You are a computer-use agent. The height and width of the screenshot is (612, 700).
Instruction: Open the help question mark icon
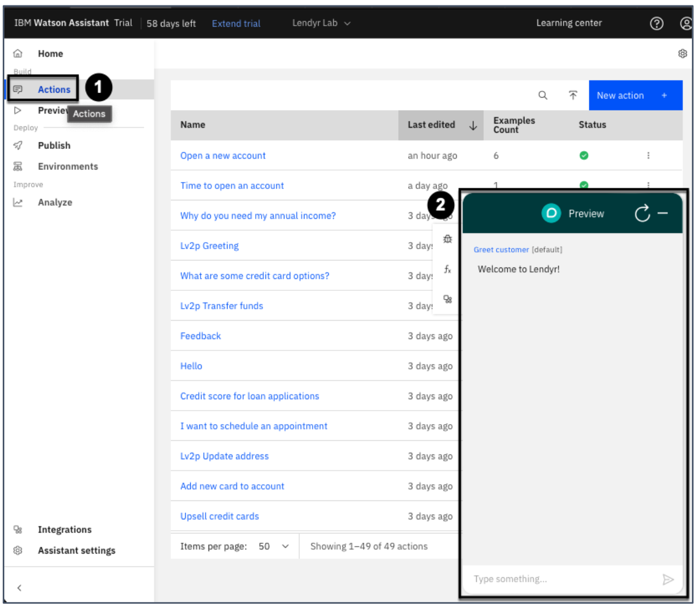coord(657,23)
